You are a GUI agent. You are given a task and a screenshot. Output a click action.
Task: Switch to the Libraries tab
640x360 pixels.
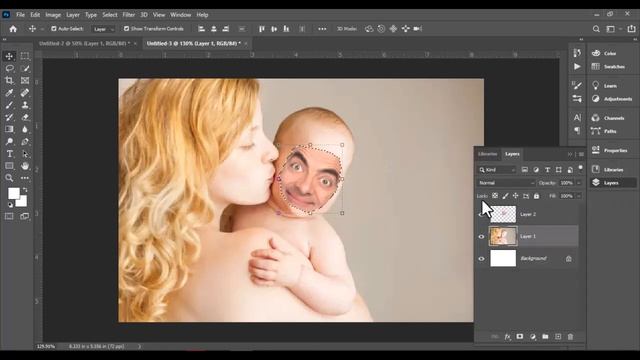tap(488, 154)
